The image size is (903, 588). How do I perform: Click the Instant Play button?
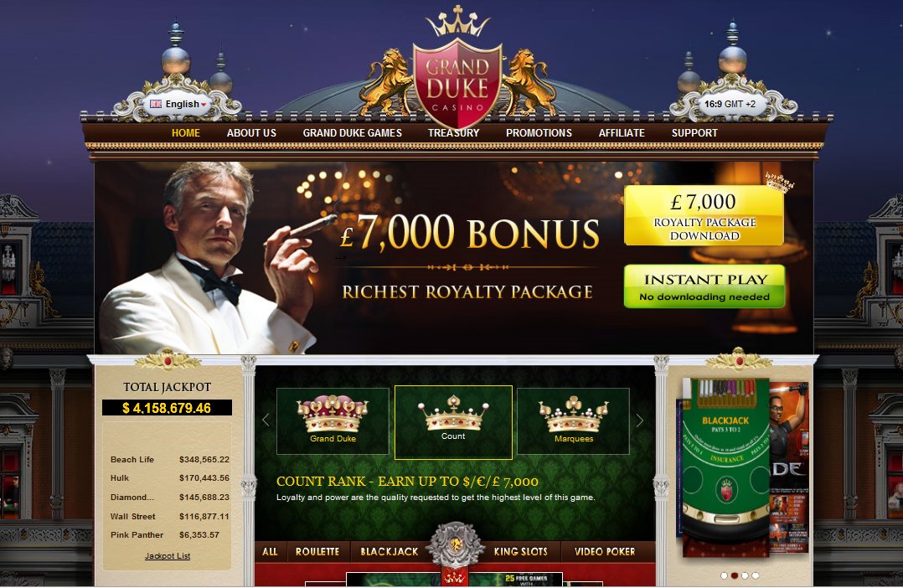[x=704, y=286]
